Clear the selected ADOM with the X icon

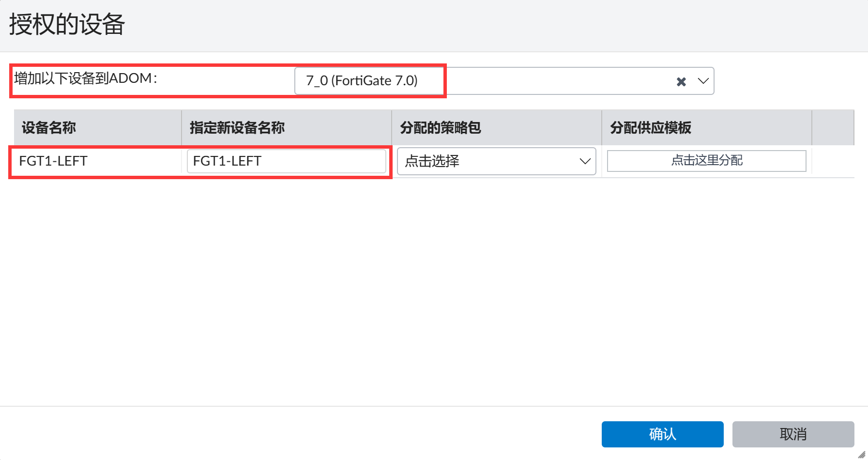pos(681,82)
